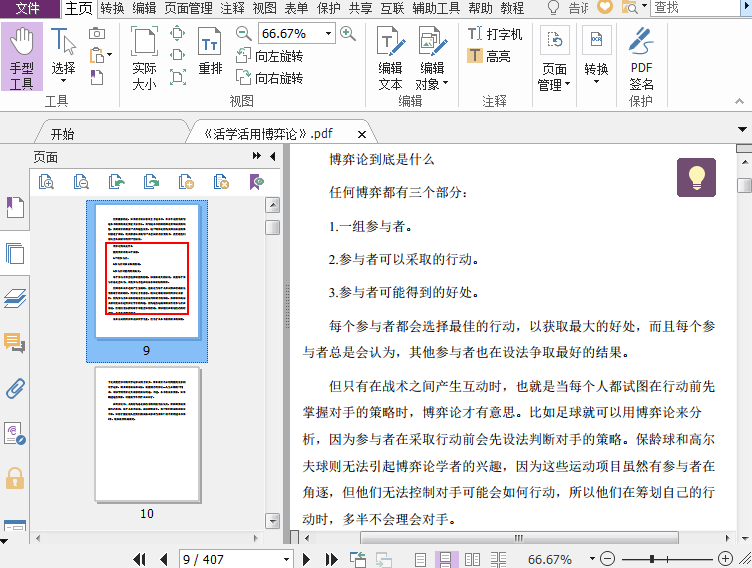Click the Fit Visible icon
752x568 pixels.
tap(177, 77)
